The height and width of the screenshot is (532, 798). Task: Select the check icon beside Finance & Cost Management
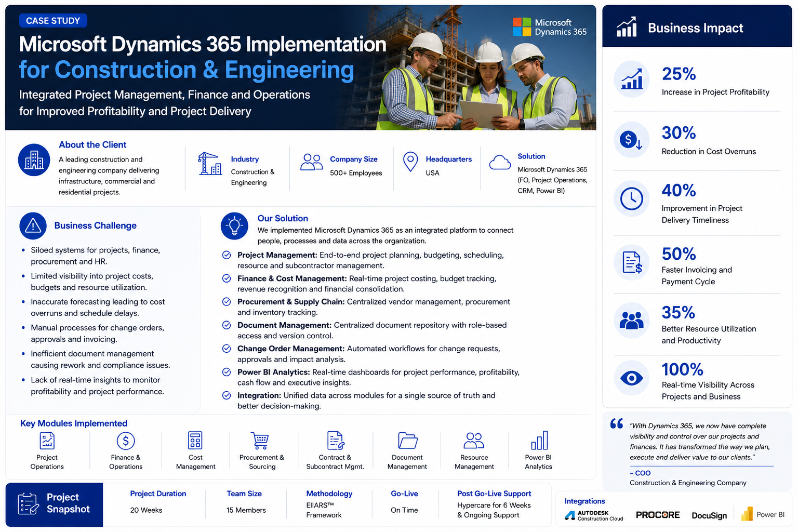pos(227,278)
